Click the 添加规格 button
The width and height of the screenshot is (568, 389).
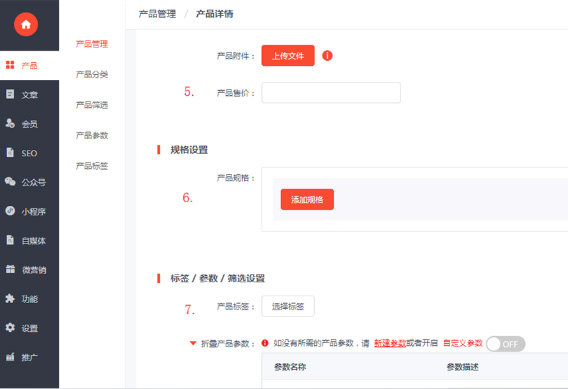pos(307,199)
